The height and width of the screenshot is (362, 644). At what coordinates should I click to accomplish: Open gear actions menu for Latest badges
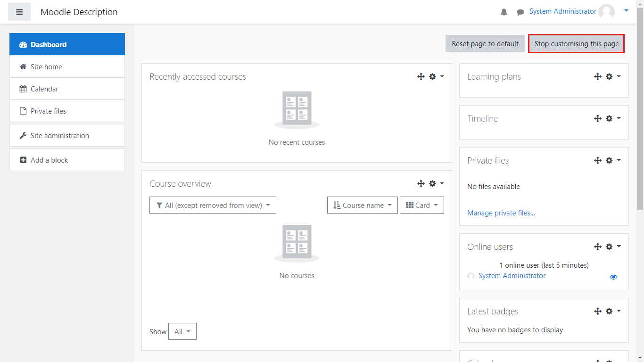click(612, 311)
